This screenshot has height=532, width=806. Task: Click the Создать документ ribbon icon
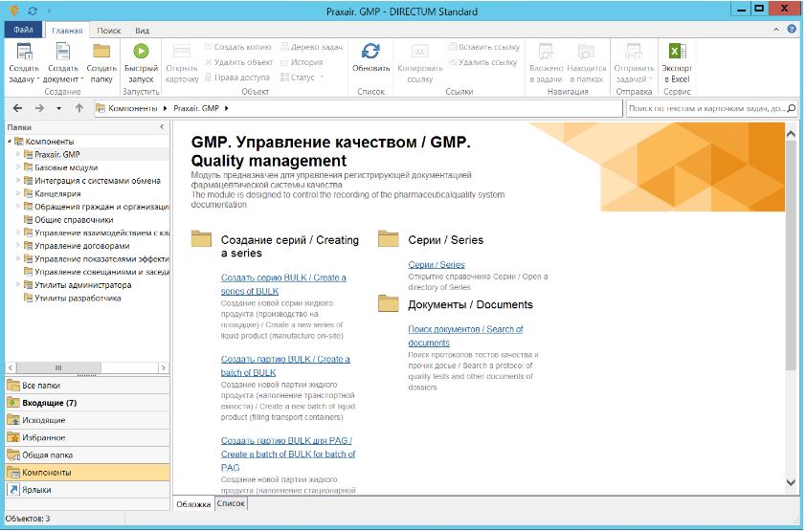pos(63,52)
